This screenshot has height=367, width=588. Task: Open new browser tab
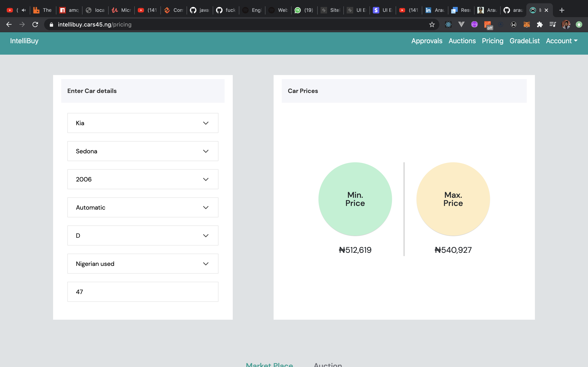[x=562, y=10]
